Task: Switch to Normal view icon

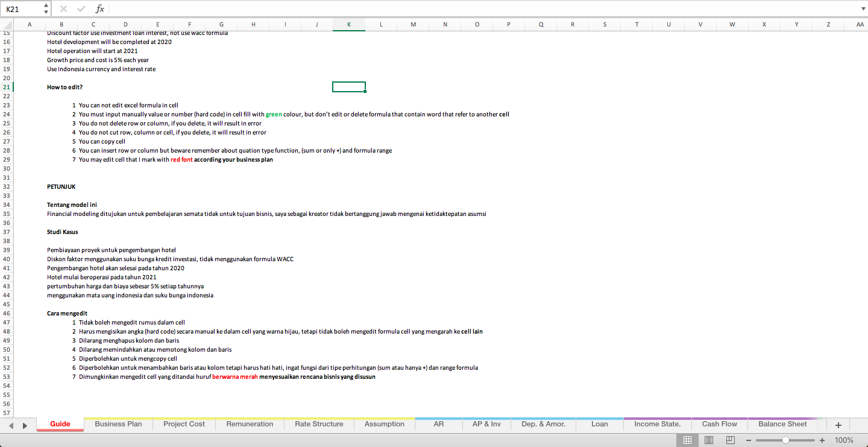Action: [x=687, y=440]
